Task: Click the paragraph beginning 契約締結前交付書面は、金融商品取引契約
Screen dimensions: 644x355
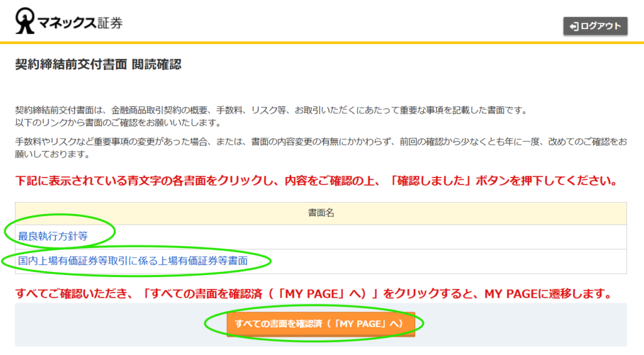Action: click(270, 110)
